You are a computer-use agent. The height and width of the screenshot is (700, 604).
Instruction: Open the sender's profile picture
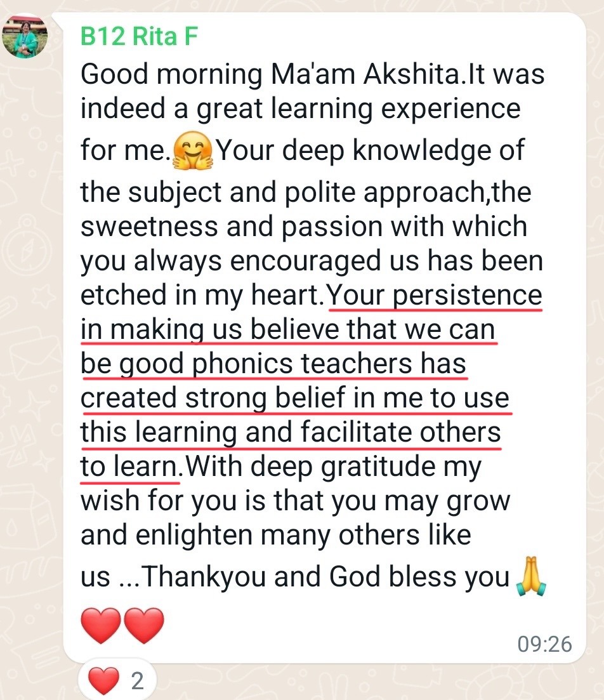[25, 36]
